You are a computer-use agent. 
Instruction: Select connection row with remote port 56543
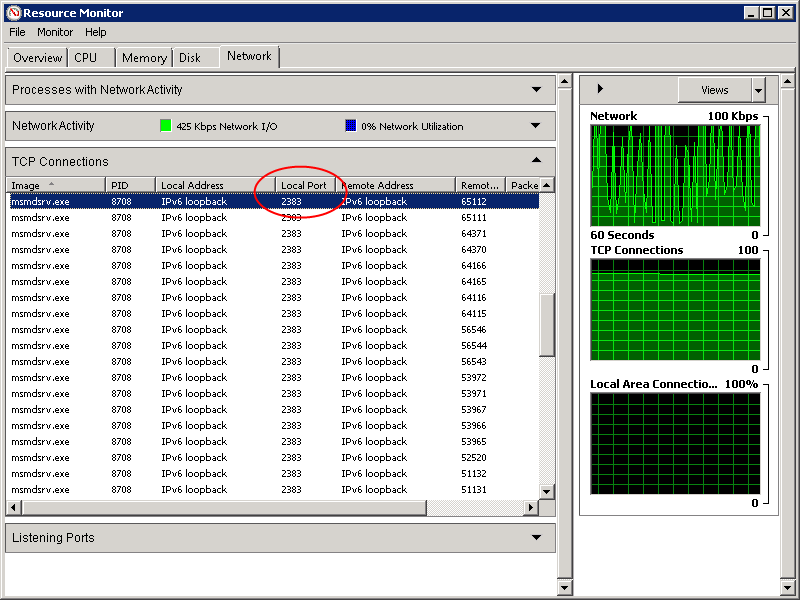click(x=274, y=362)
